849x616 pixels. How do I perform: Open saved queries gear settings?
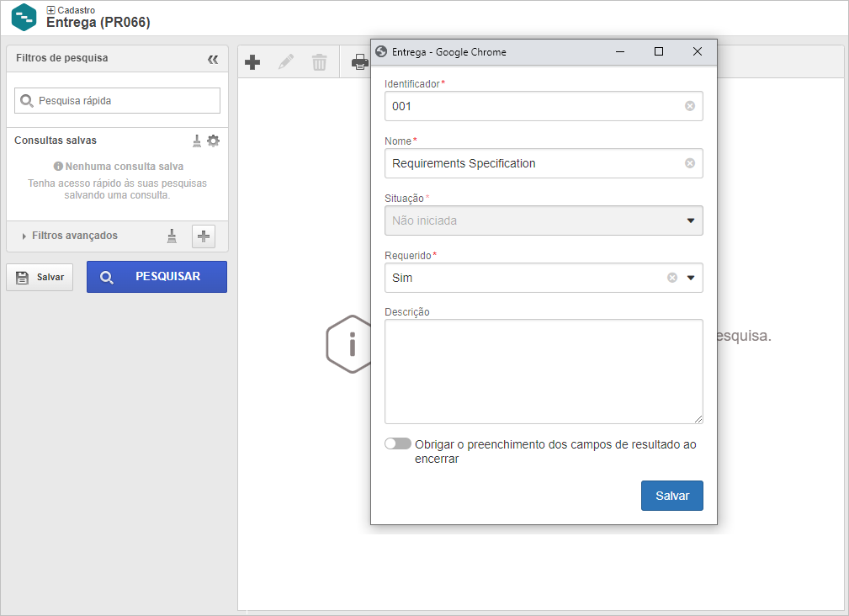[214, 141]
